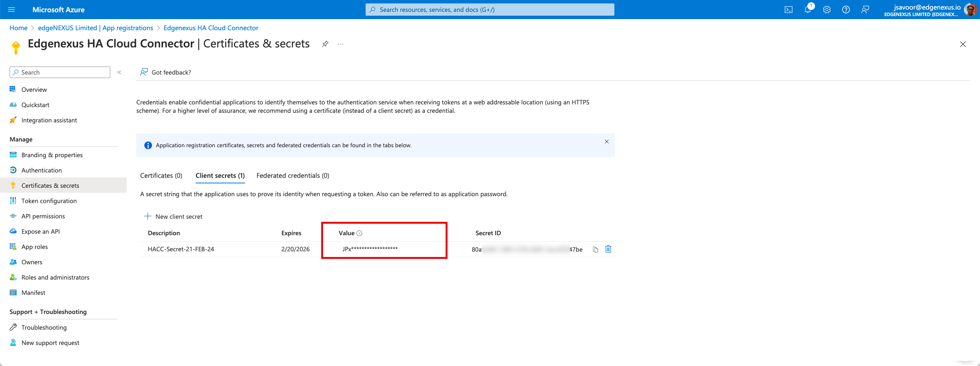Open the Manifest editor
Screen dimensions: 980x366
coord(33,293)
